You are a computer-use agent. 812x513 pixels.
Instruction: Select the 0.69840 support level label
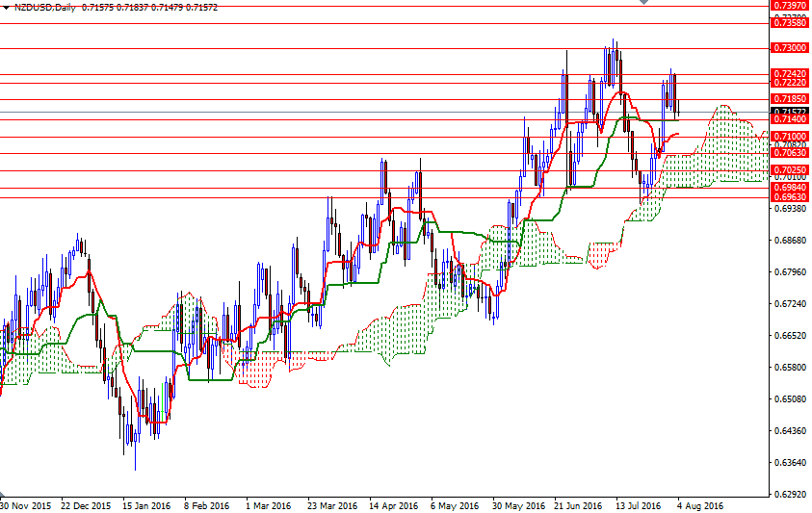click(790, 189)
